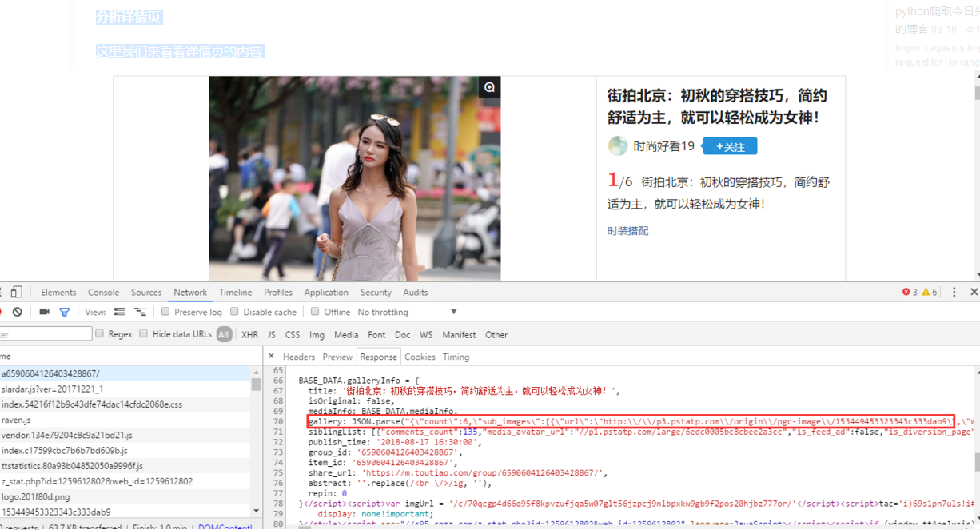Open the Profiles tab
The width and height of the screenshot is (980, 530).
(278, 293)
